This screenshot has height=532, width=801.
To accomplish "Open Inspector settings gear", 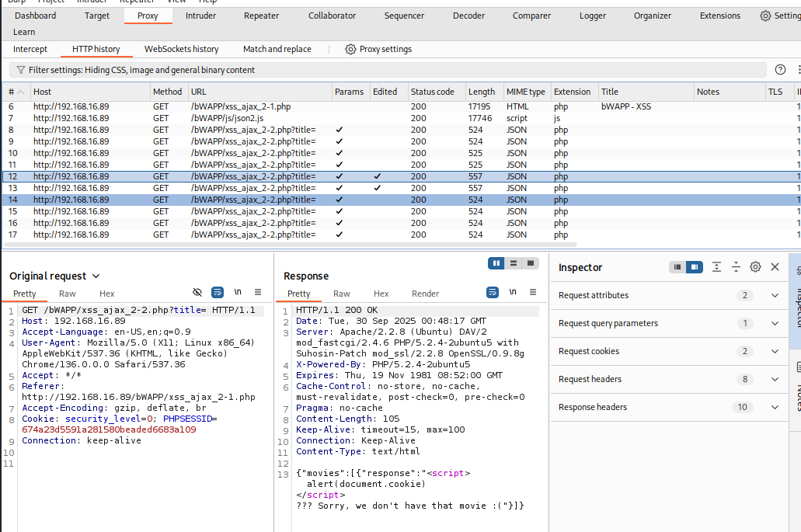I will tap(755, 267).
